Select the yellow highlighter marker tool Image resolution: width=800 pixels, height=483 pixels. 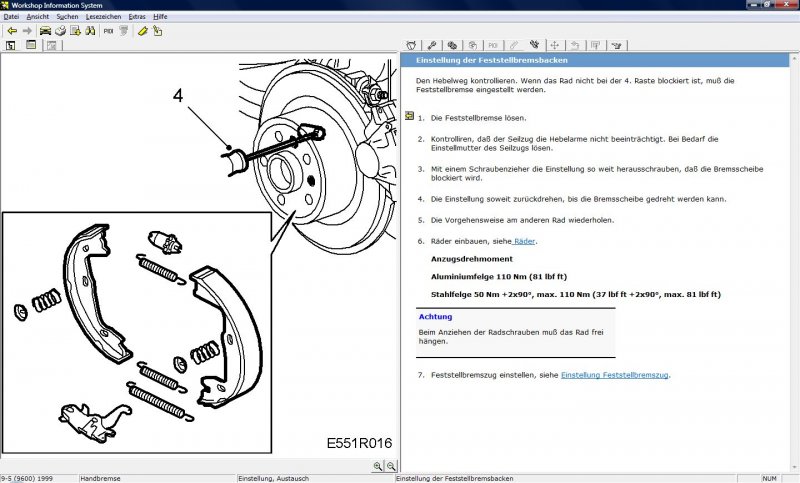click(x=142, y=31)
